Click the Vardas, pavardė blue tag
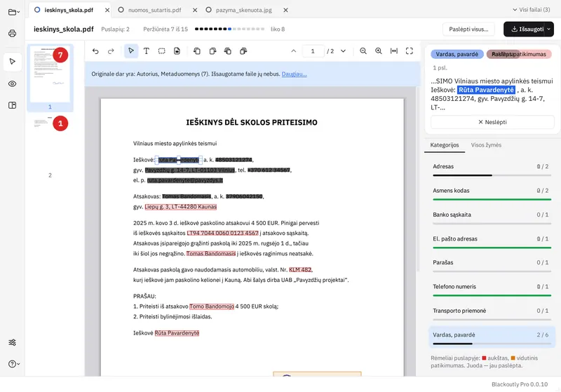 [x=457, y=54]
